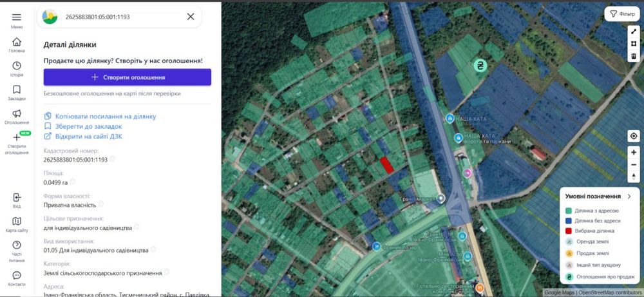
Task: Click the Ділянка без адреси blue swatch
Action: 569,220
